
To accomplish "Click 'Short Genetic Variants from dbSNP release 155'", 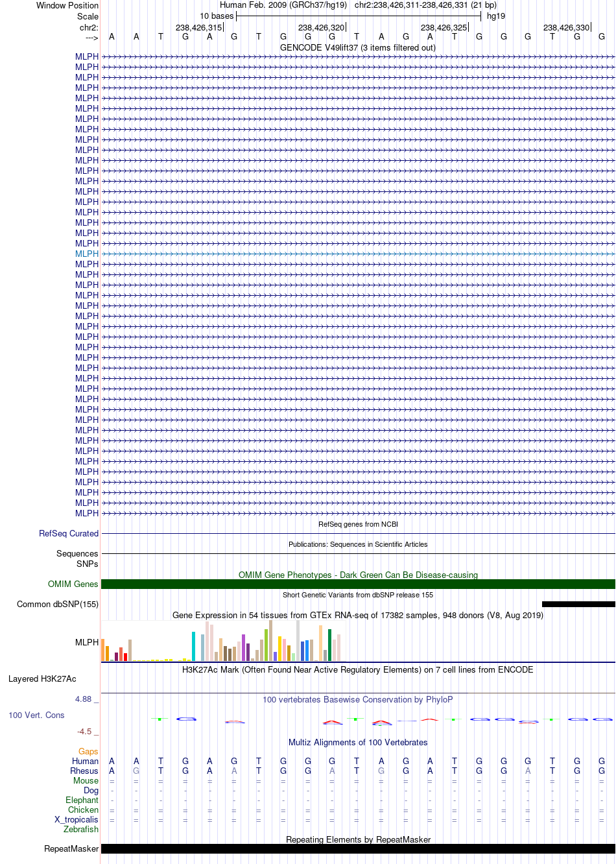I will coord(358,595).
